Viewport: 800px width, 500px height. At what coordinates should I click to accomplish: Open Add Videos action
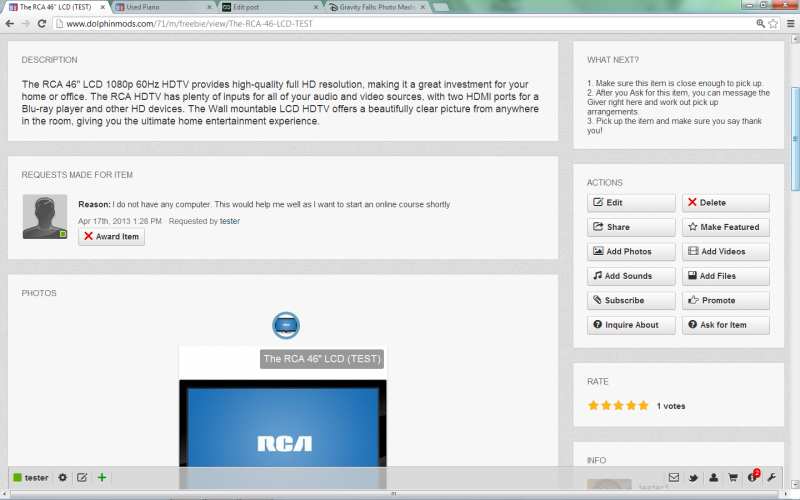click(726, 252)
